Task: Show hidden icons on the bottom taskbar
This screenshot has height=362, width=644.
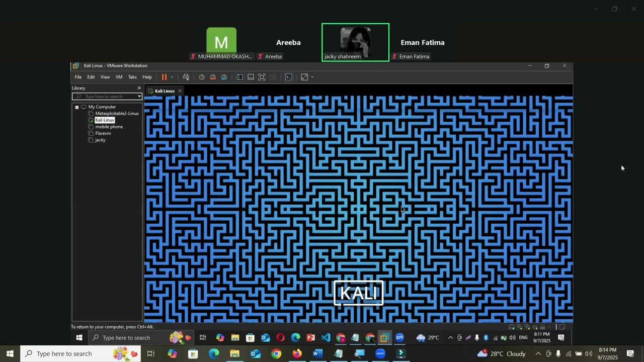Action: point(538,354)
